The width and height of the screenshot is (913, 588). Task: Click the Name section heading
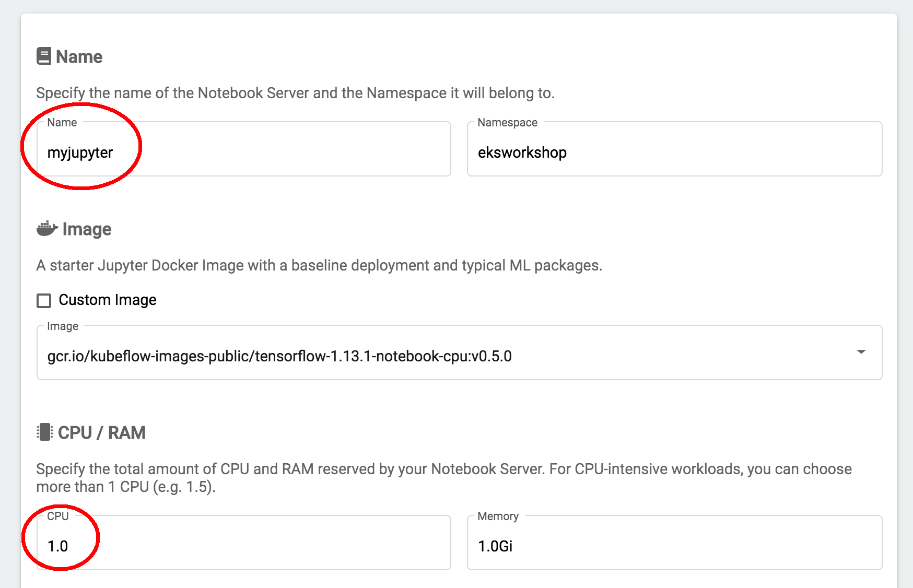(79, 57)
